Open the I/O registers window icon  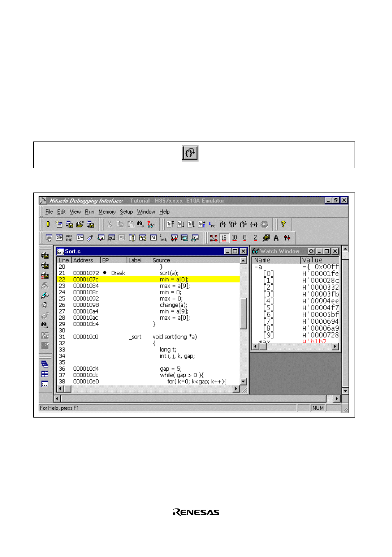[80, 238]
